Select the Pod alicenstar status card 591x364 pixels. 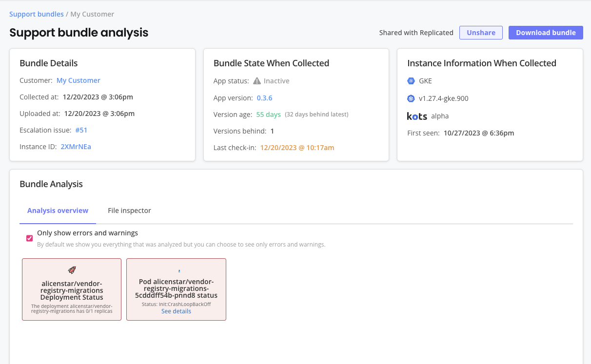coord(176,289)
